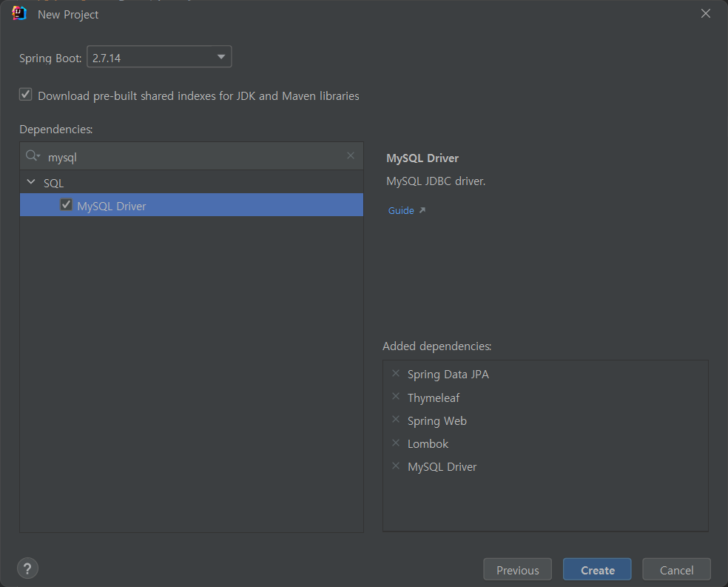Screen dimensions: 728x587
Task: Select Lombok in added dependencies list
Action: coord(428,444)
